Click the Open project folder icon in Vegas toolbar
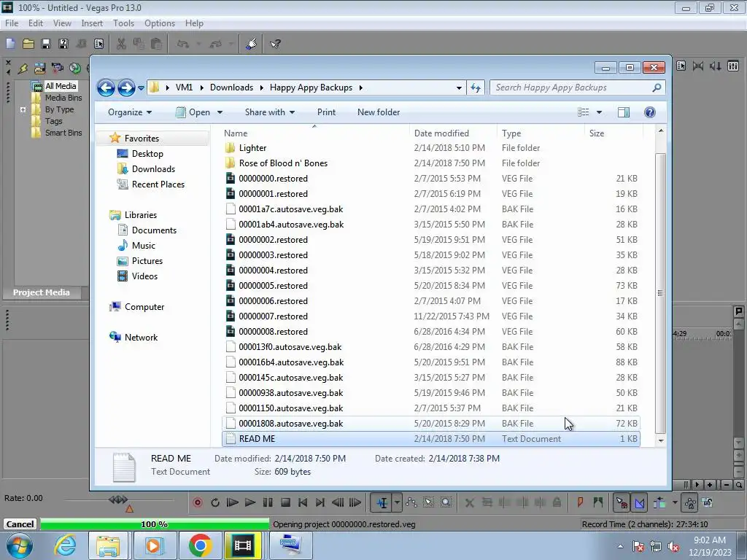747x560 pixels. (x=28, y=44)
